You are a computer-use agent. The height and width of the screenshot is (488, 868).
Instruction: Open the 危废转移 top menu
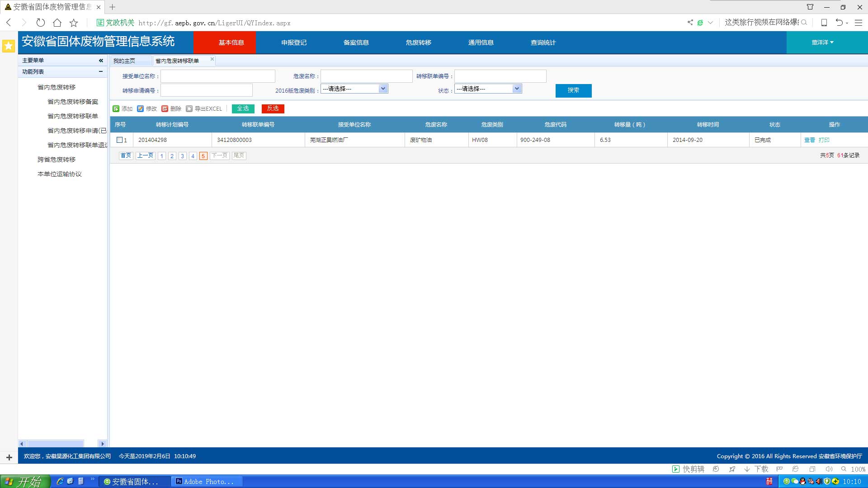418,42
